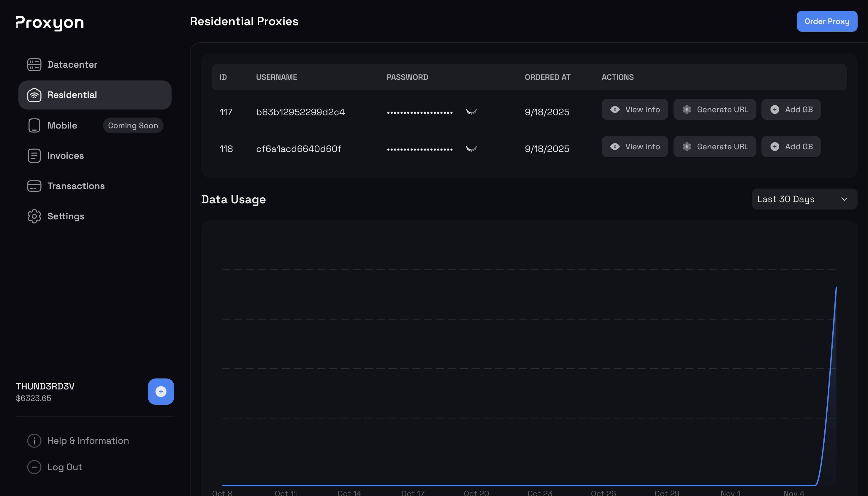868x496 pixels.
Task: Open the Last 30 Days dropdown
Action: (x=804, y=199)
